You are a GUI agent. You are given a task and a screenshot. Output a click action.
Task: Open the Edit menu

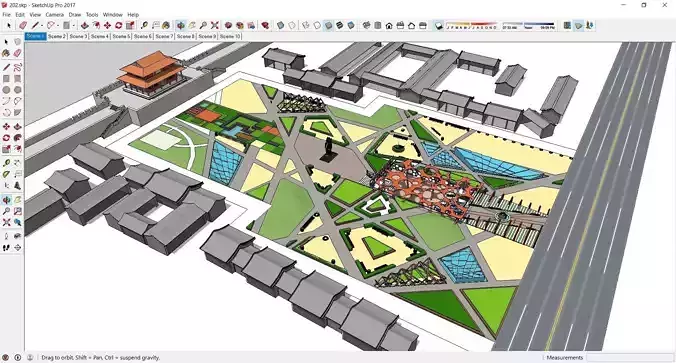(x=20, y=15)
